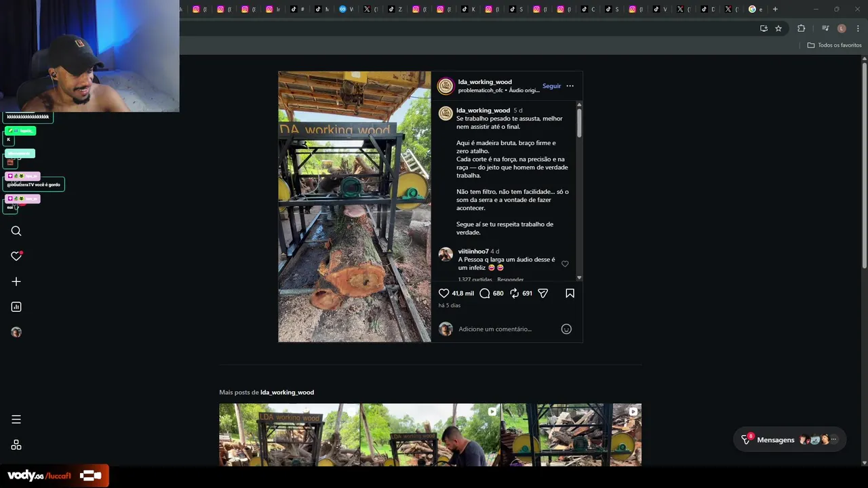Open the notifications heart in the sidebar

(x=16, y=256)
